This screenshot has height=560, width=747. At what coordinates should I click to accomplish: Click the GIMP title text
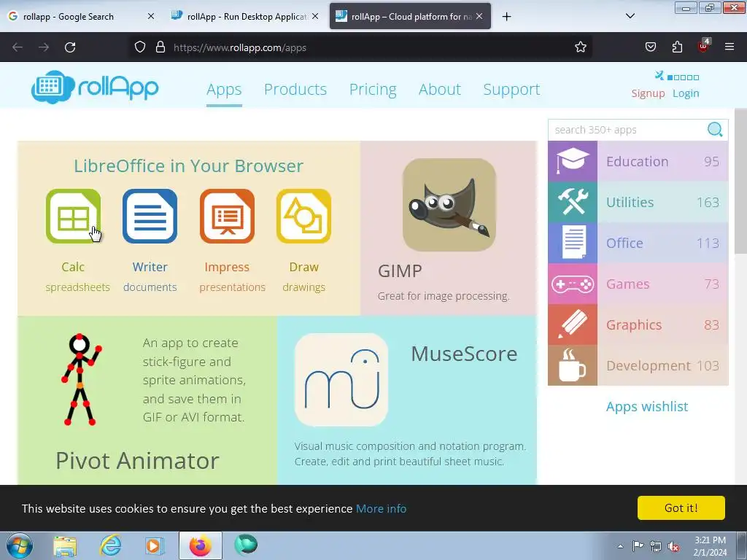[400, 271]
